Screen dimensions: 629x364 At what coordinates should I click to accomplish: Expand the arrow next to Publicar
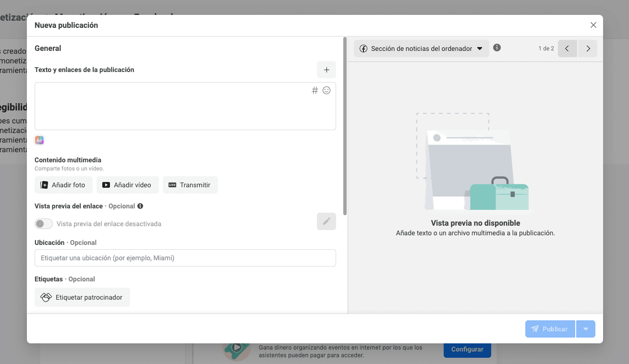click(x=586, y=329)
